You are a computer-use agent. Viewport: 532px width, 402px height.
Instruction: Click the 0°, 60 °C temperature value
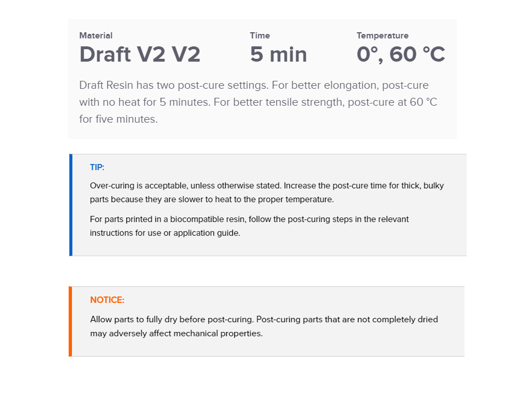401,54
